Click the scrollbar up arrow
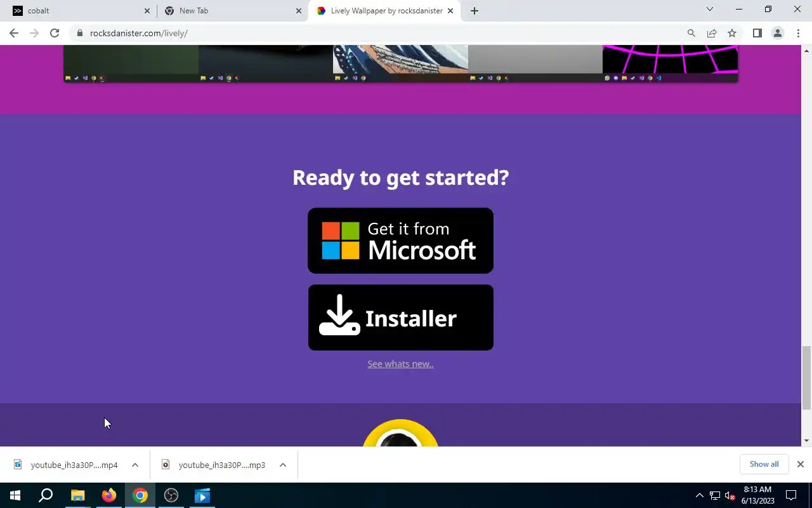Image resolution: width=812 pixels, height=508 pixels. pos(806,50)
